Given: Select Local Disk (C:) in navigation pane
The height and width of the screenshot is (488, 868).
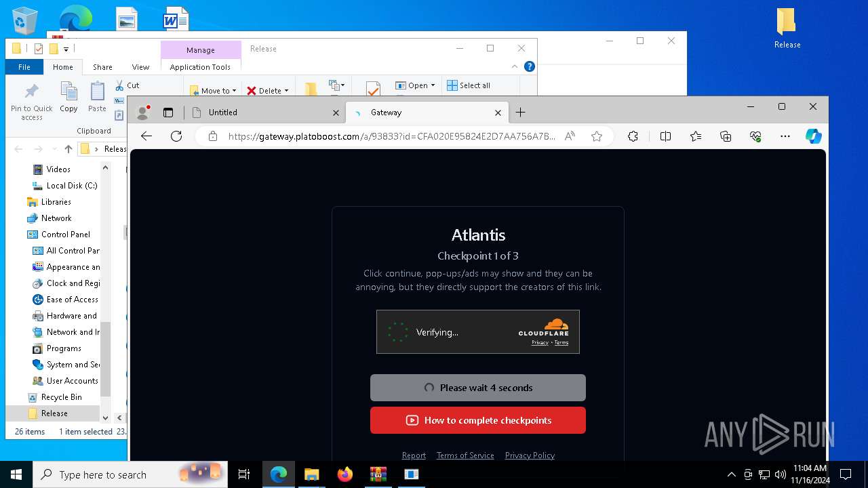Looking at the screenshot, I should pos(72,186).
